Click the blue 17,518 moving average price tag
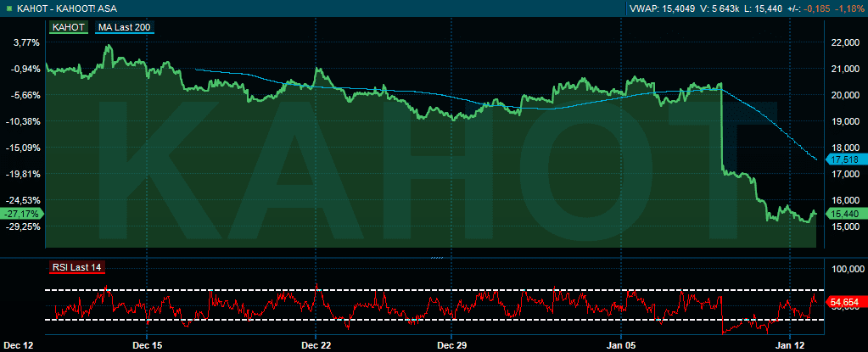868x352 pixels. coord(845,160)
